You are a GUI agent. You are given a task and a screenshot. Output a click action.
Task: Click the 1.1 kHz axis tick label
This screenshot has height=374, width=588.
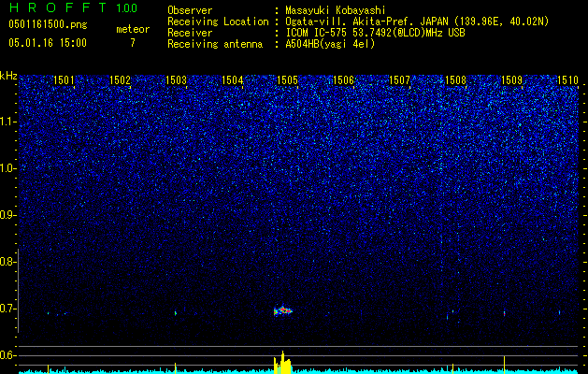(8, 122)
